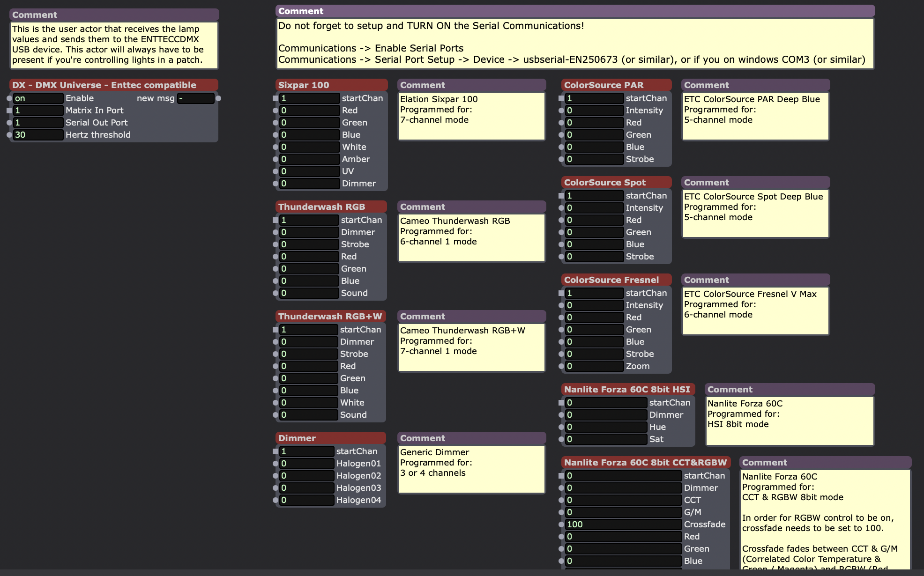Click the Strobe input port on ColorSource Spot
This screenshot has width=924, height=576.
point(561,256)
